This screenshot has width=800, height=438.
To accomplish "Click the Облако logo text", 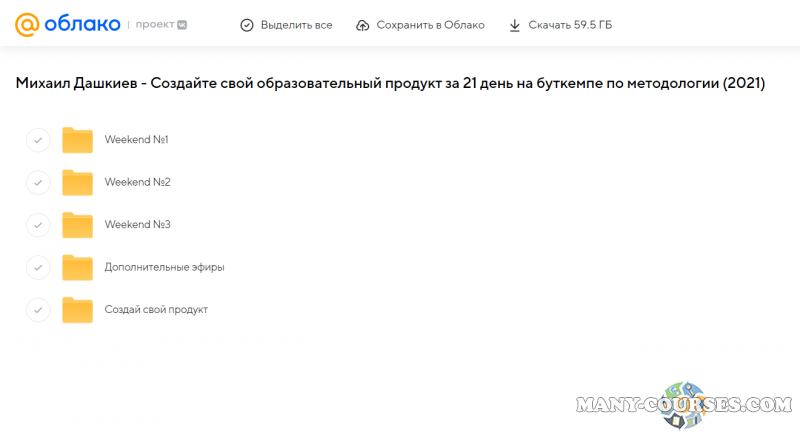I will pos(84,24).
